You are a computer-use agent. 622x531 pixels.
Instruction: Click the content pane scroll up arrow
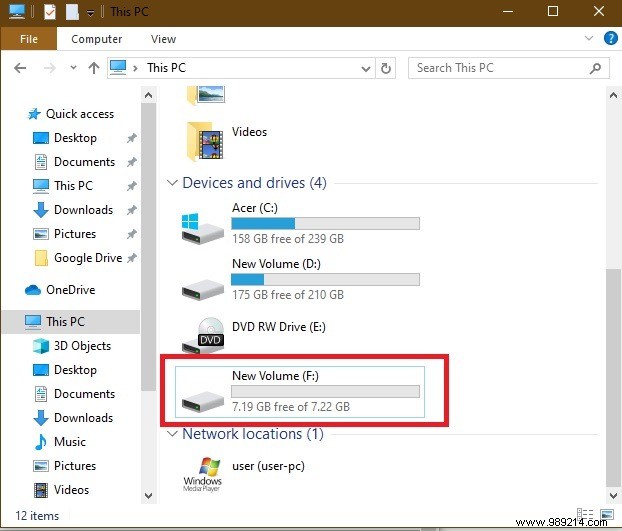(x=613, y=95)
